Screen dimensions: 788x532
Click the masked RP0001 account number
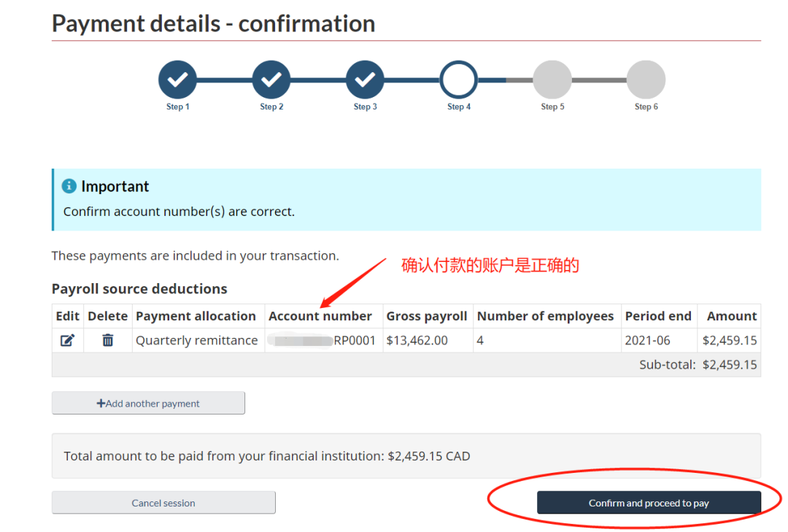tap(322, 340)
